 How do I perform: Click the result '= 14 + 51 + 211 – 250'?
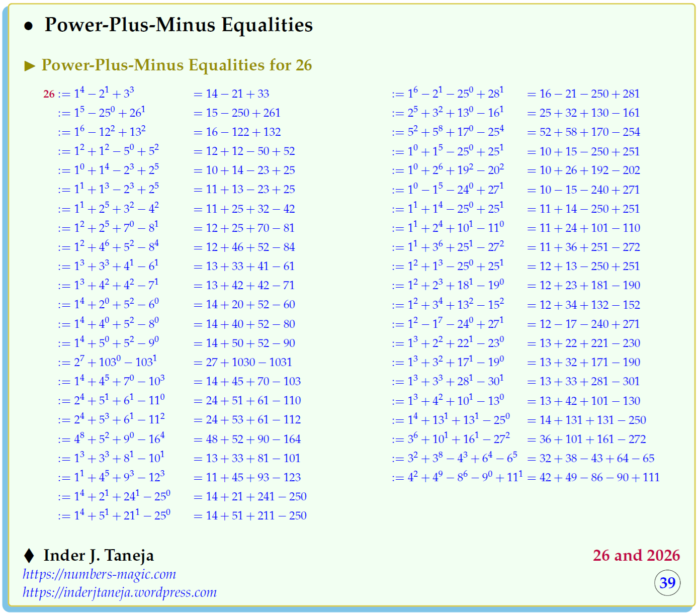(x=250, y=515)
